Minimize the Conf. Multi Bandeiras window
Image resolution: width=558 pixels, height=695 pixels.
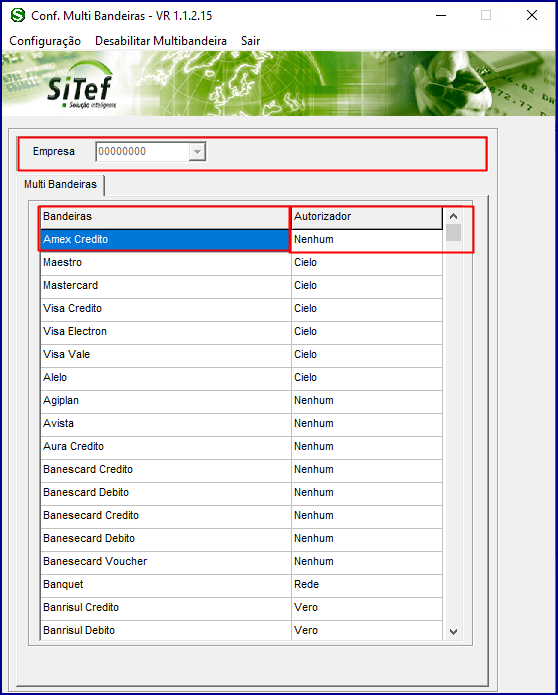[441, 16]
